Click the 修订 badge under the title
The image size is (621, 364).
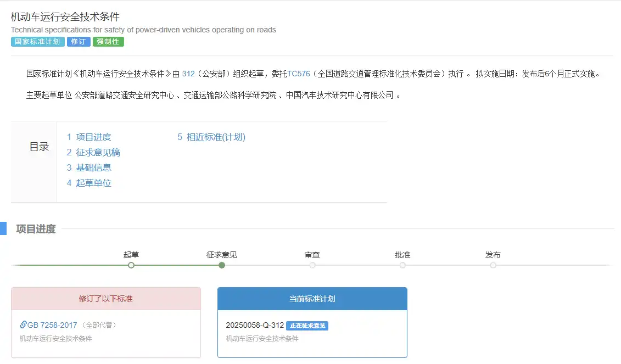tap(78, 41)
